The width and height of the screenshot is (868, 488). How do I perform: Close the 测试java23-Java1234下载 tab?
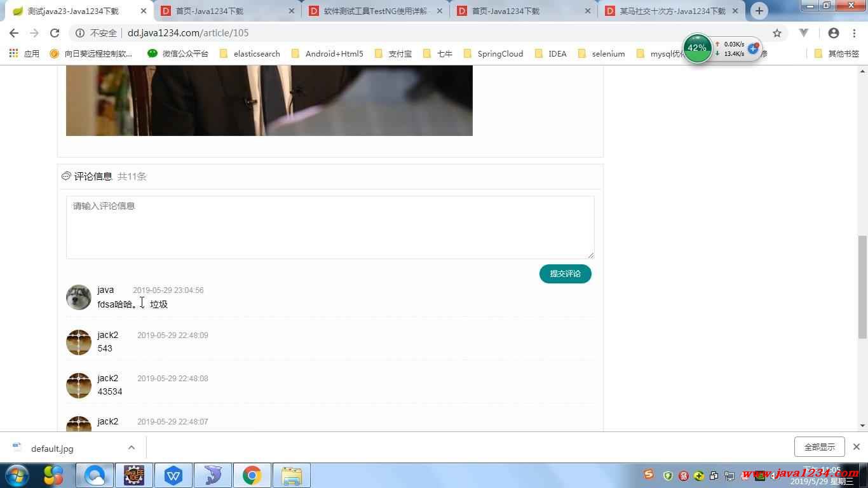pyautogui.click(x=144, y=11)
